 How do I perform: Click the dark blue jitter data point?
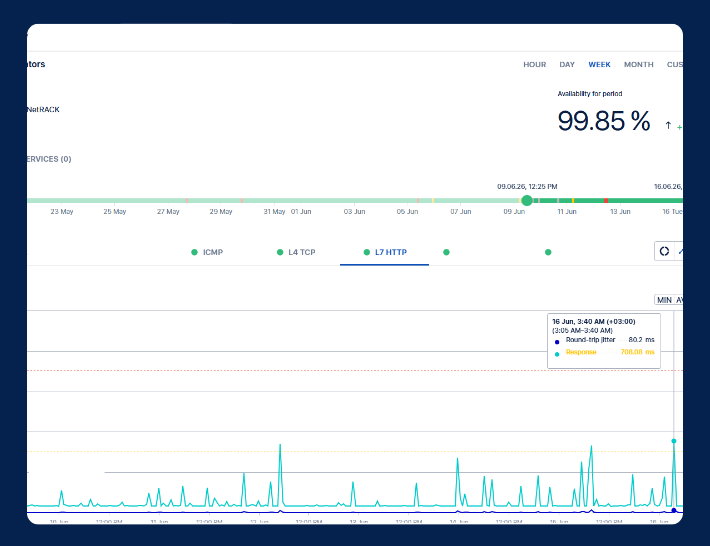(674, 511)
